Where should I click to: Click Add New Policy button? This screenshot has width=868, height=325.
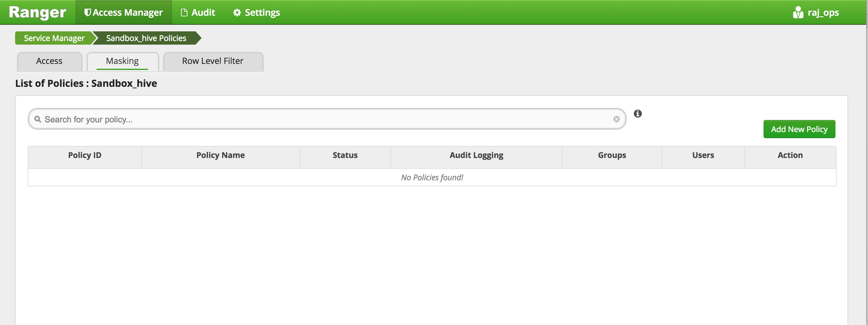coord(799,129)
